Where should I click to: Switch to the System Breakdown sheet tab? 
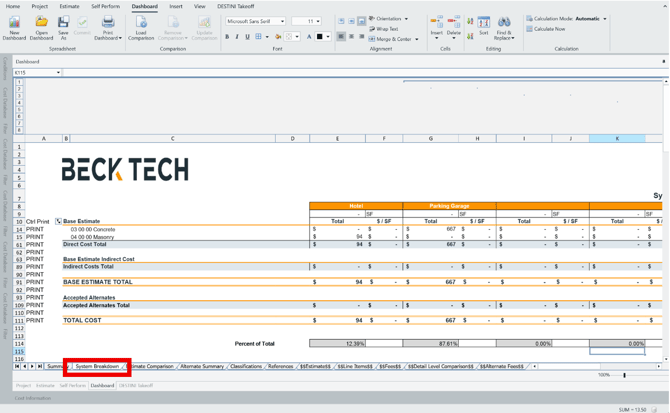[x=97, y=367]
